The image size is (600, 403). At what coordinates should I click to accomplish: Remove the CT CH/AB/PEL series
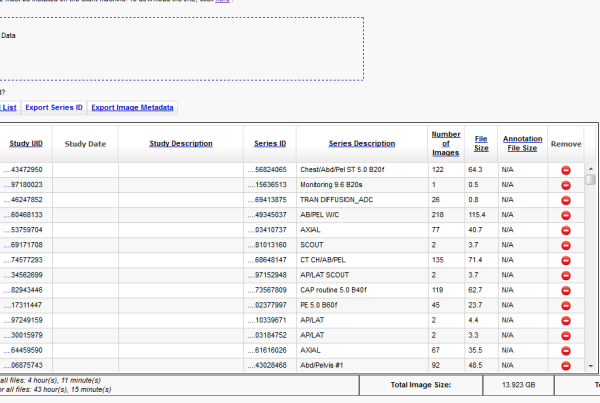coord(566,261)
